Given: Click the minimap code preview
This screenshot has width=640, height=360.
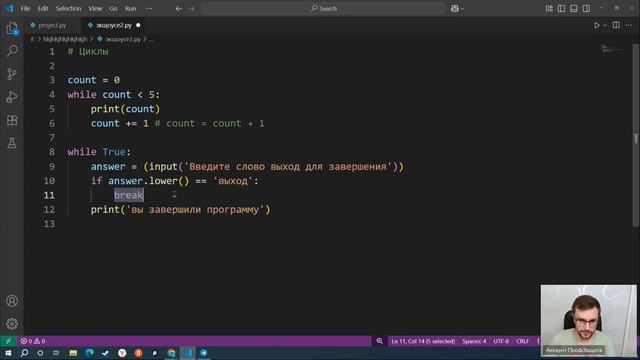Looking at the screenshot, I should pos(611,50).
